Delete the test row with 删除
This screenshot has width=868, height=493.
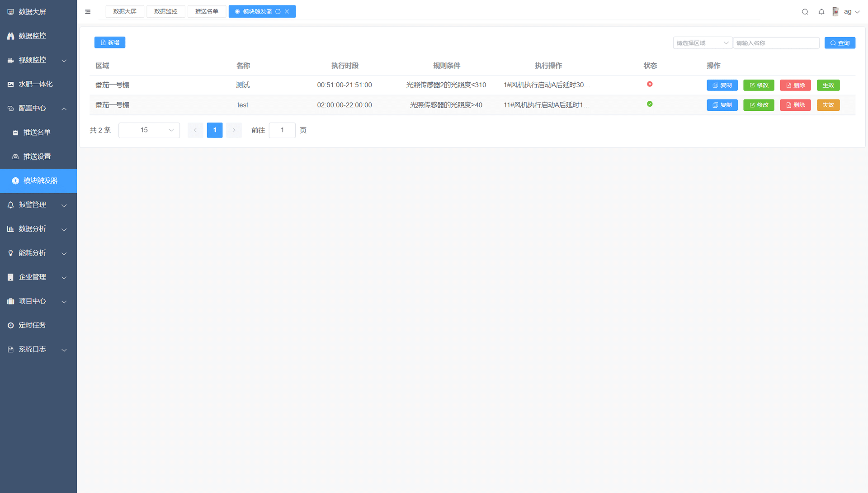[x=795, y=105]
